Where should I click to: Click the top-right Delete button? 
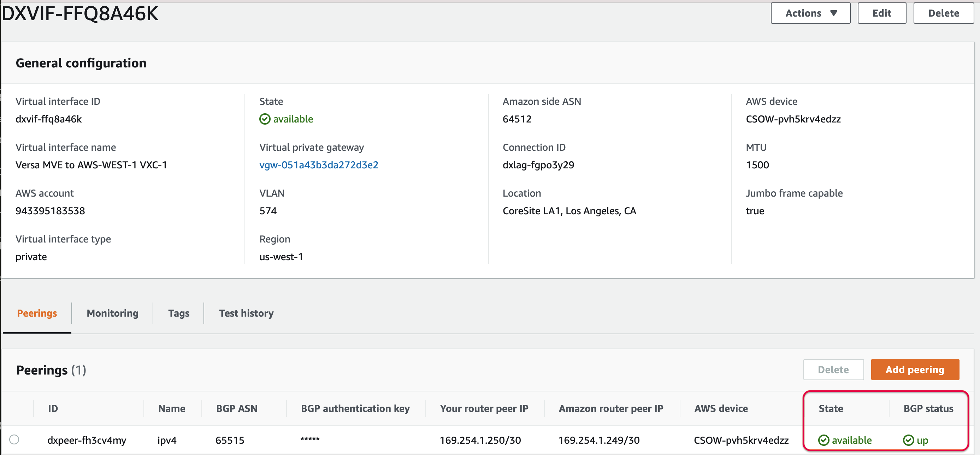tap(943, 13)
